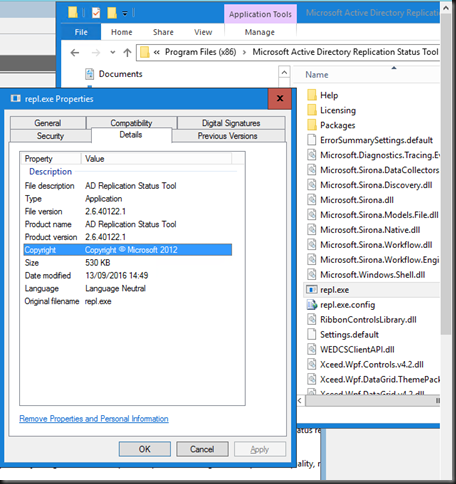456x484 pixels.
Task: Open the File menu in Explorer
Action: click(81, 32)
